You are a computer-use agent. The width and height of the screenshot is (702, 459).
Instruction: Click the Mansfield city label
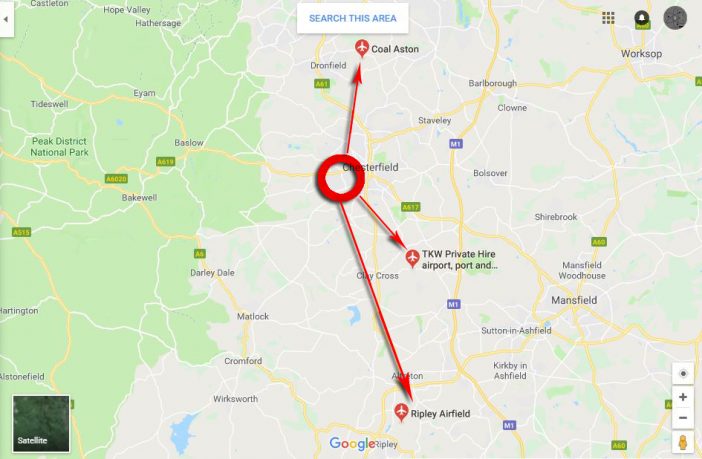(x=574, y=300)
